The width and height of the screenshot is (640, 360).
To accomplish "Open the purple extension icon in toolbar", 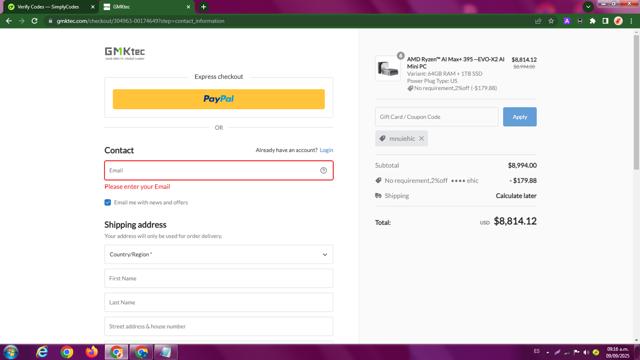I will (567, 21).
